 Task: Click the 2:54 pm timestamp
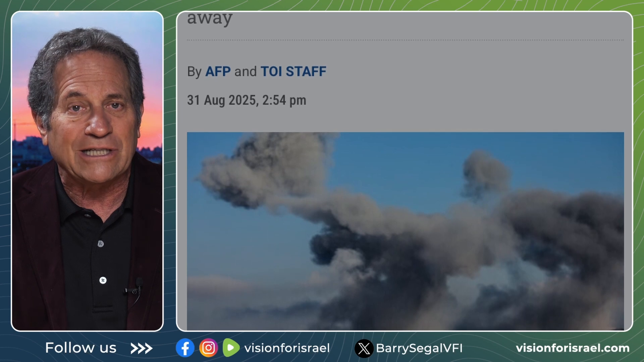coord(284,100)
